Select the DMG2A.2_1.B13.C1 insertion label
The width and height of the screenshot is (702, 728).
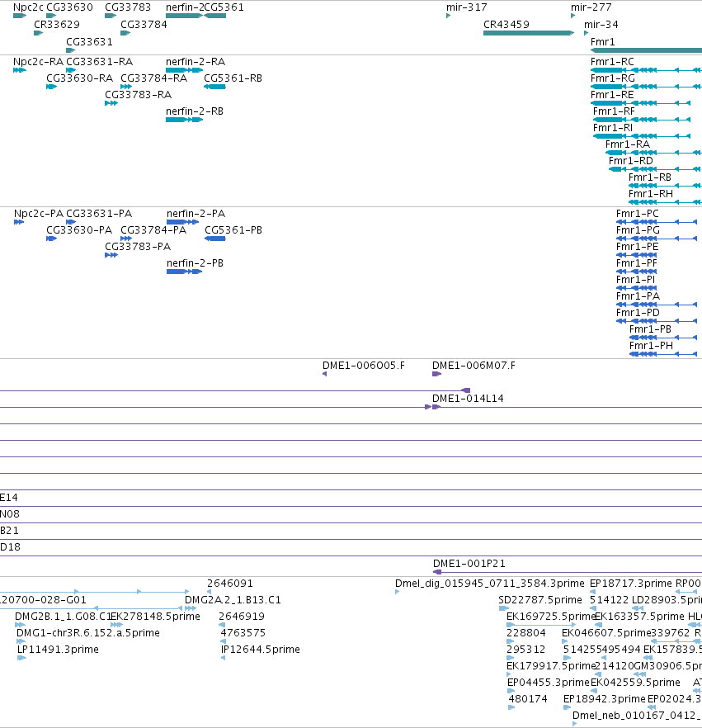[x=233, y=600]
